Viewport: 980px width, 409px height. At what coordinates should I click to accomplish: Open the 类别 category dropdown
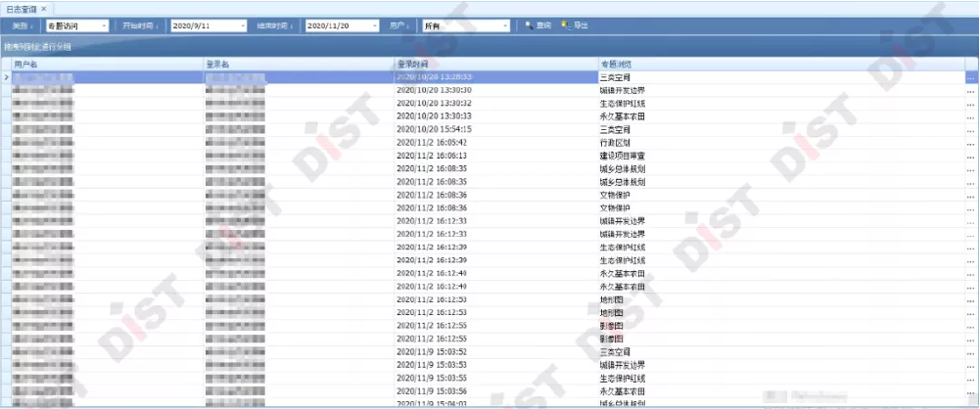[104, 26]
